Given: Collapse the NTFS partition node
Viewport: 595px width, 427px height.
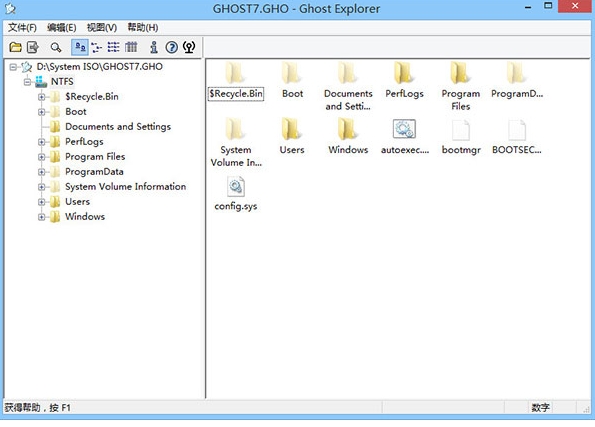Looking at the screenshot, I should point(27,82).
